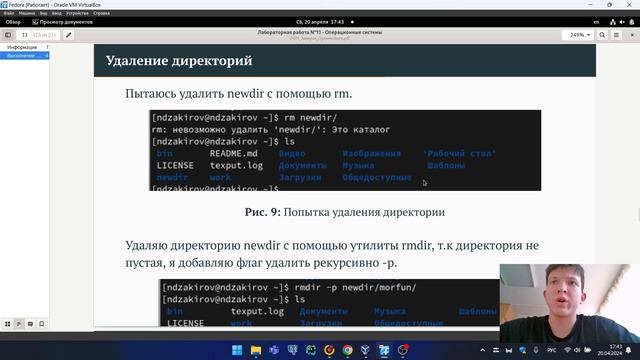Close the document viewer with X button
Viewport: 640px width, 360px height.
632,35
